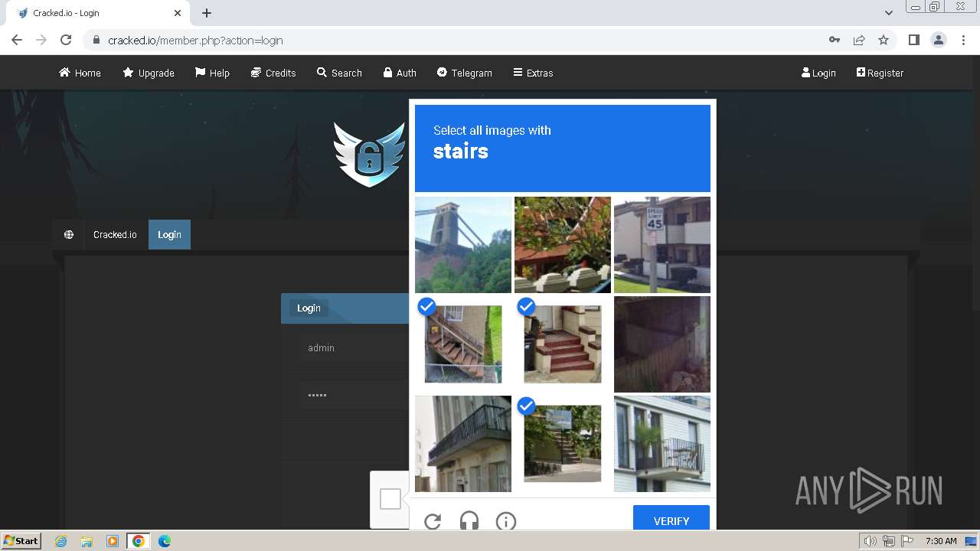This screenshot has width=980, height=551.
Task: Switch to Chrome taskbar icon
Action: (x=139, y=541)
